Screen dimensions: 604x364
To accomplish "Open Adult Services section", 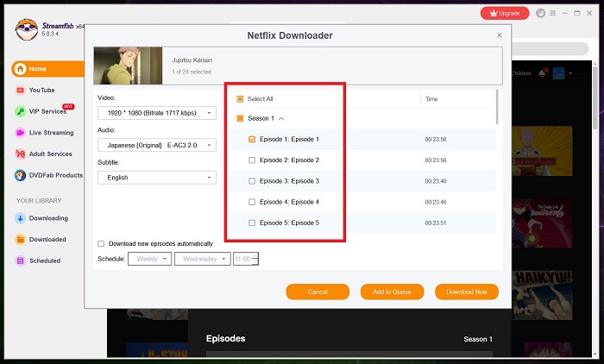I will coord(50,154).
